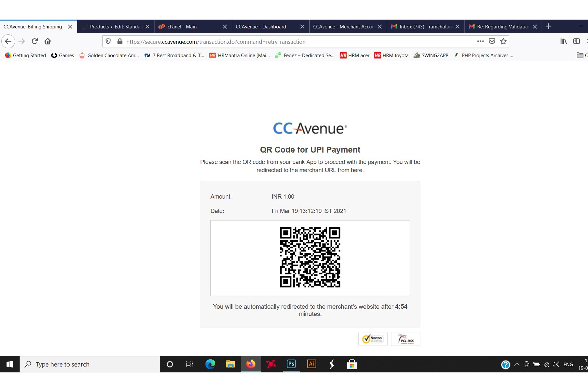Click the PCI-DSS certification badge

(x=406, y=339)
